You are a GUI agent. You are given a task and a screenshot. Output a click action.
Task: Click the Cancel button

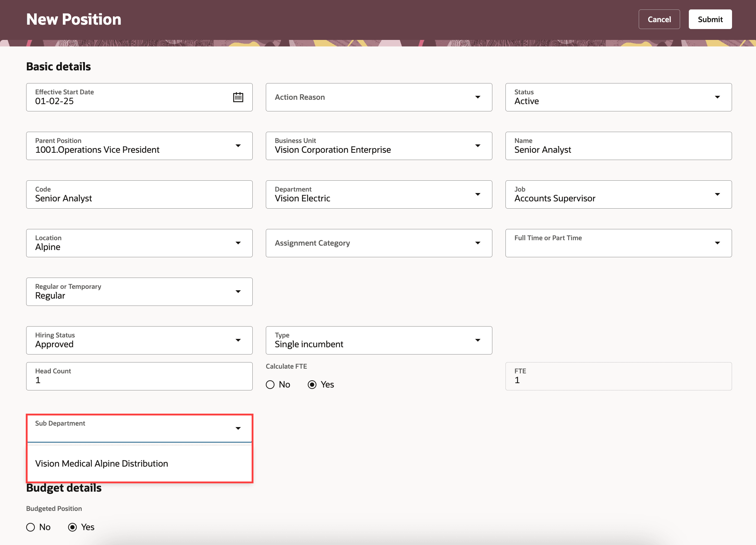[659, 19]
